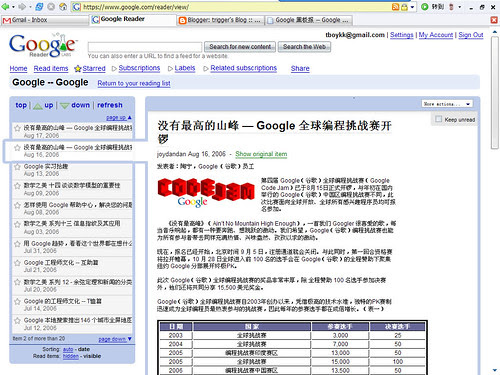
Task: Switch to the Google 黑板报 tab
Action: pyautogui.click(x=309, y=20)
